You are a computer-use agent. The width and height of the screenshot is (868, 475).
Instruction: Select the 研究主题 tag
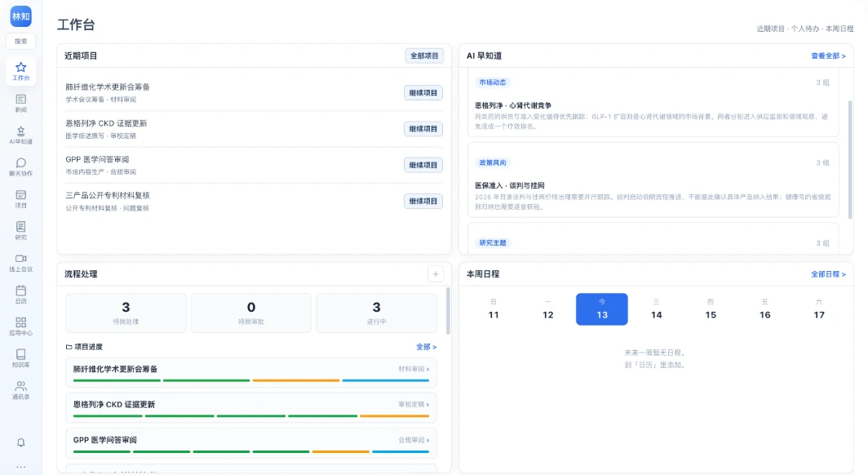(x=492, y=243)
